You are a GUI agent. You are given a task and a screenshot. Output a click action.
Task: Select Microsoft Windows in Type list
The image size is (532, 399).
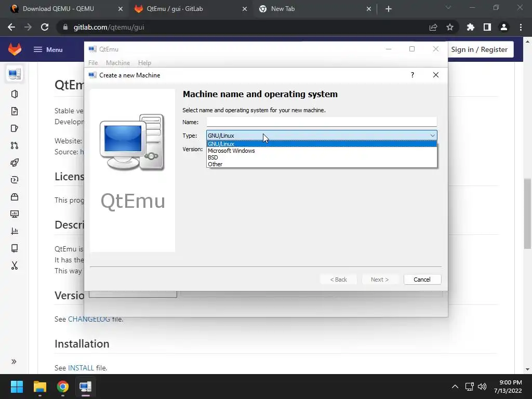click(322, 151)
